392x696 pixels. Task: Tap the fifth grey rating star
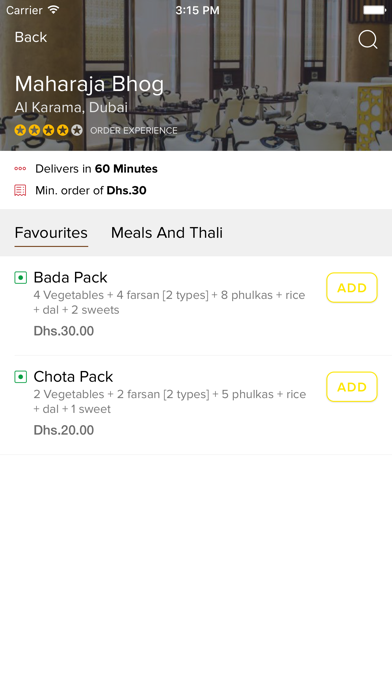[x=77, y=130]
